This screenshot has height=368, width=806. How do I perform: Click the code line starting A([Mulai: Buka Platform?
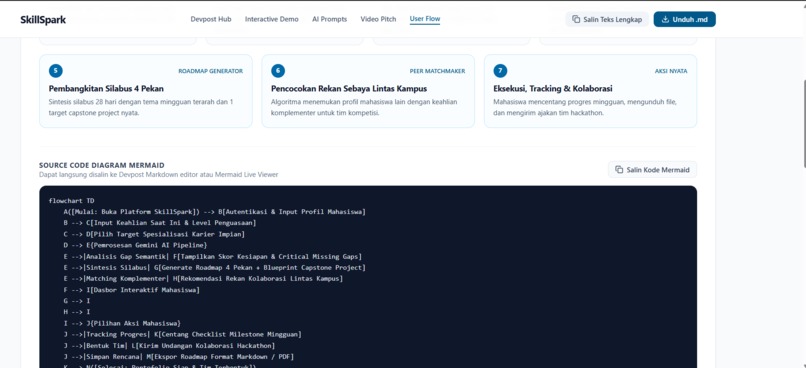tap(215, 212)
